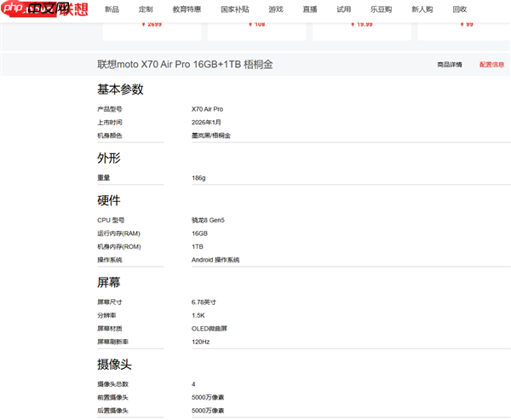Click product title 联想moto X70 Air Pro
Screen dimensions: 511x420
click(185, 64)
